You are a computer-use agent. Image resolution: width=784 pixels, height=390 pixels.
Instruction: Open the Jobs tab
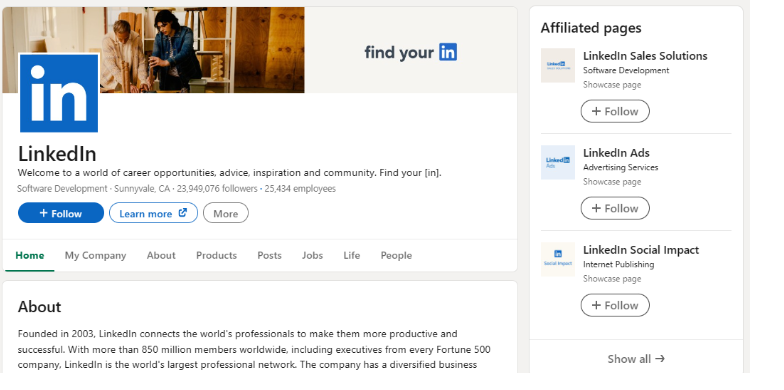tap(312, 256)
